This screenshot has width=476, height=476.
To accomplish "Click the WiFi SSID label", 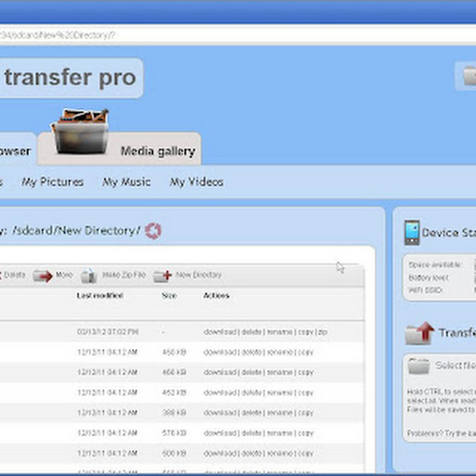I will [425, 290].
